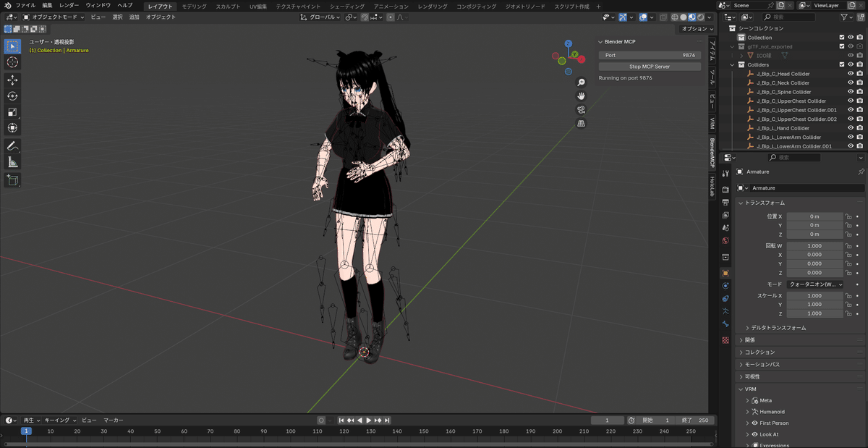Hide J_Bip_C_Head Collider with eye icon

pyautogui.click(x=851, y=74)
